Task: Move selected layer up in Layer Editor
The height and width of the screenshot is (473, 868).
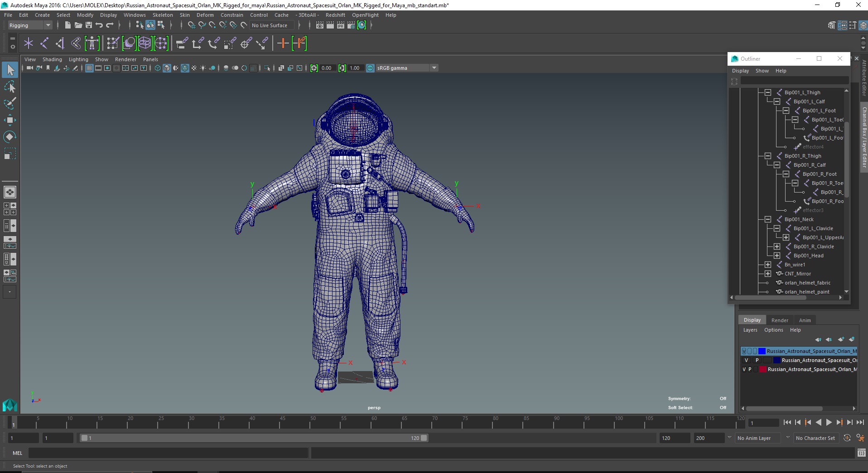Action: tap(818, 339)
